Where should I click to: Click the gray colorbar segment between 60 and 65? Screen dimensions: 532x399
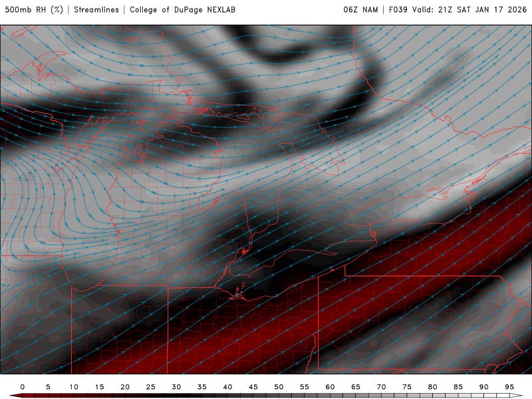(x=342, y=396)
